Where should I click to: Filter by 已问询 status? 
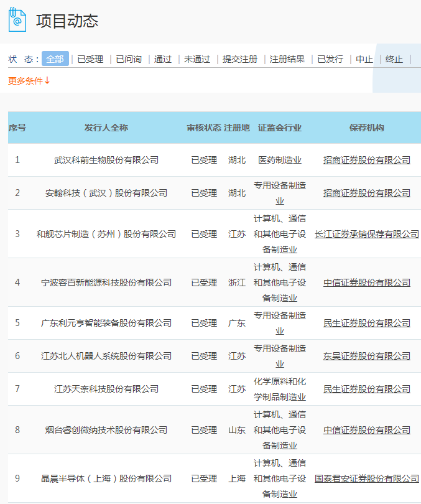[x=129, y=59]
